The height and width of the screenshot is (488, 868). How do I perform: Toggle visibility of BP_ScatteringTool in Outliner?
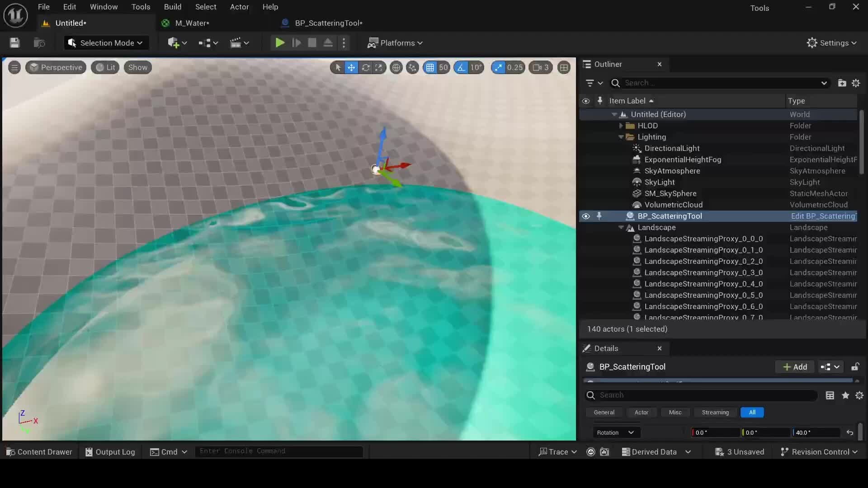tap(586, 216)
